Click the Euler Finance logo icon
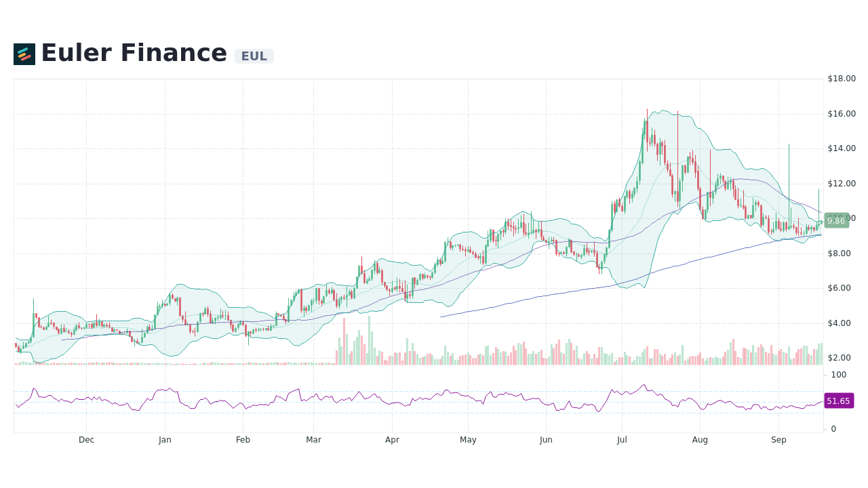Screen dimensions: 868x488 tap(25, 54)
